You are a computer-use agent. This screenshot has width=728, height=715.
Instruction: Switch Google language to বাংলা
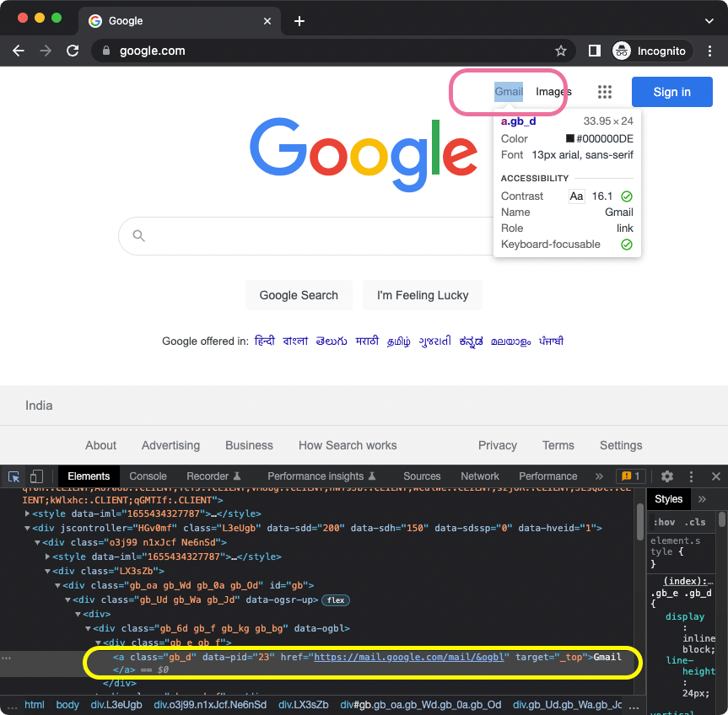tap(295, 341)
